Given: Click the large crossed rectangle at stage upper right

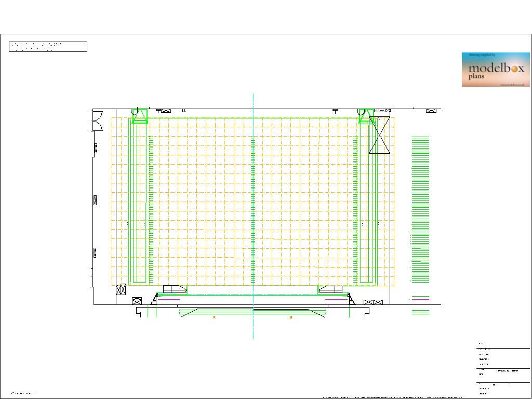Looking at the screenshot, I should click(379, 135).
